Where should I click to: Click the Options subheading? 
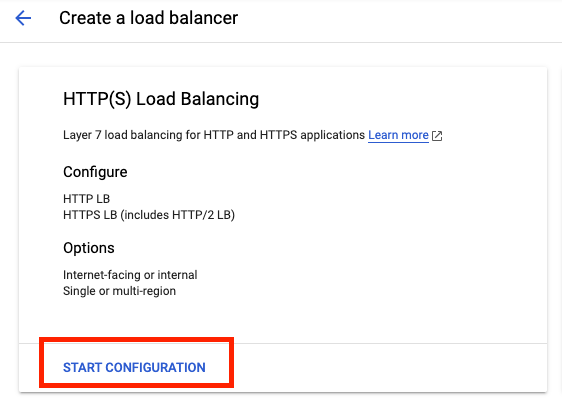[89, 248]
